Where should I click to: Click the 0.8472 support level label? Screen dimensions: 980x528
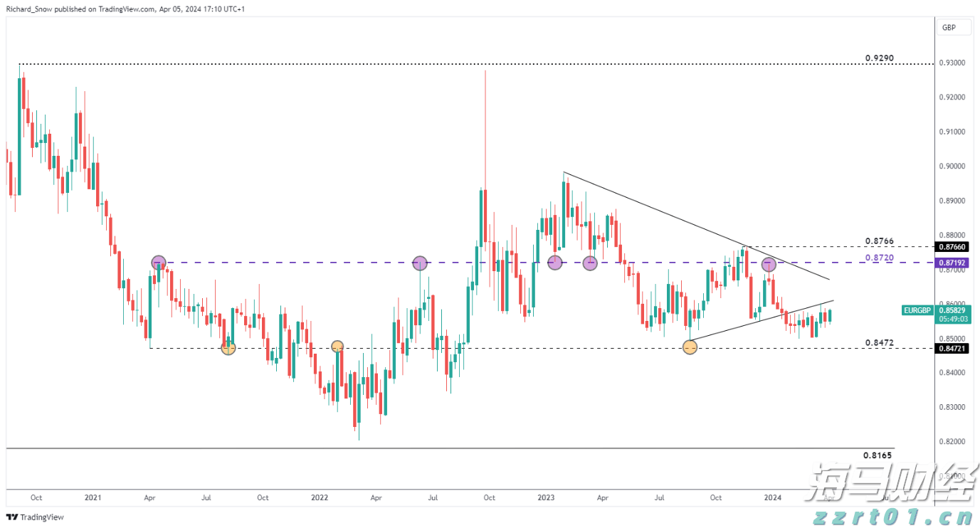(879, 342)
